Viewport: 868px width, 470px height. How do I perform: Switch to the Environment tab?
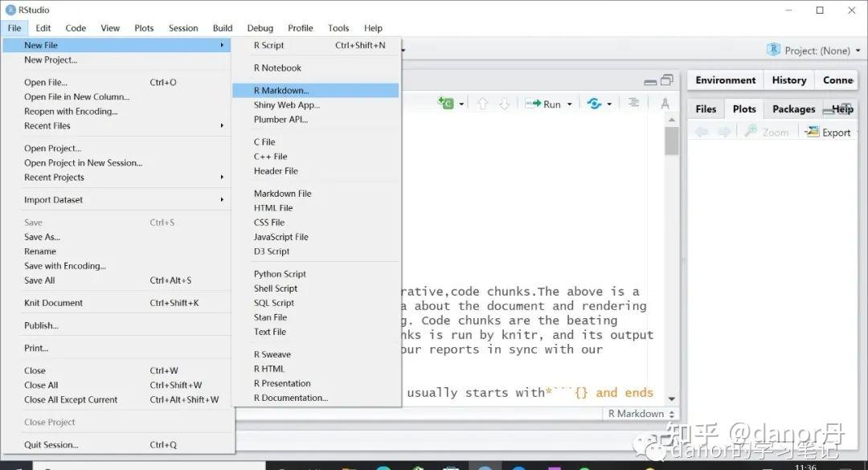(x=724, y=80)
